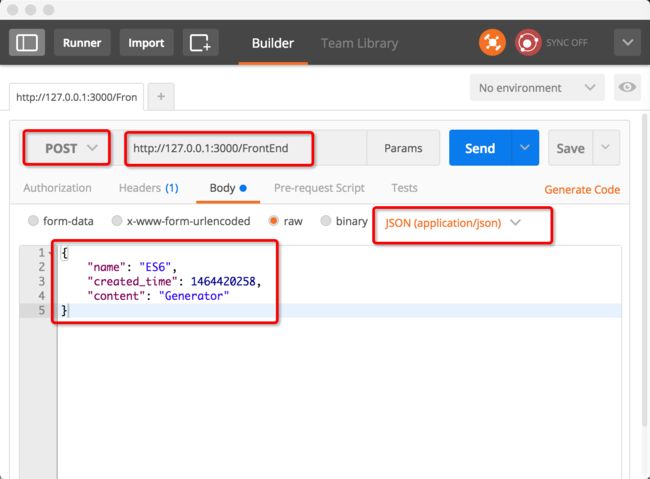Save the request
Screen dimensions: 650x479
pyautogui.click(x=570, y=148)
